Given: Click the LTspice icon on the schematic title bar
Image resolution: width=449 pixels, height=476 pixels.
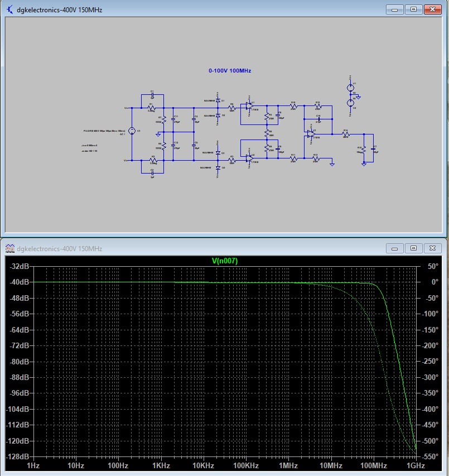Looking at the screenshot, I should [x=9, y=9].
